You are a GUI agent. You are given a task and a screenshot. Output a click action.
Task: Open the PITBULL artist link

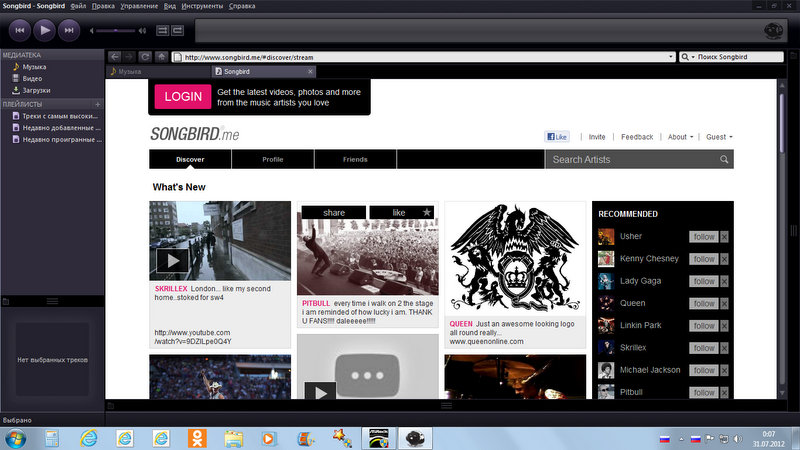click(316, 303)
